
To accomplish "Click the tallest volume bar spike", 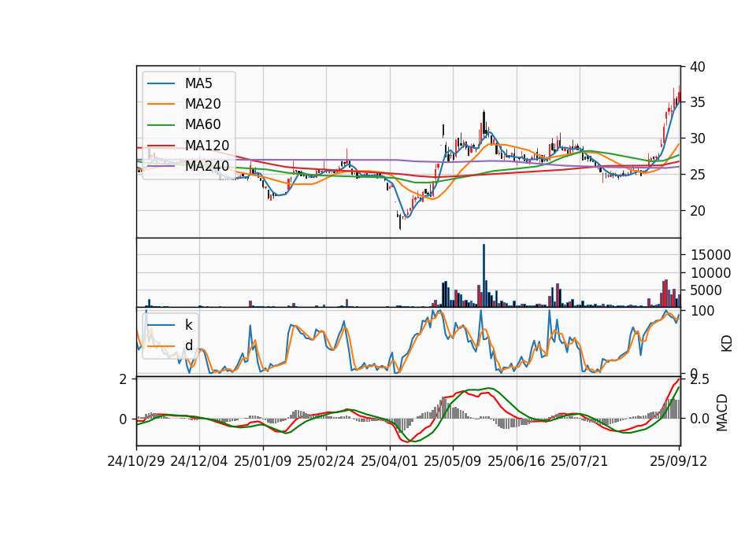I will (484, 275).
